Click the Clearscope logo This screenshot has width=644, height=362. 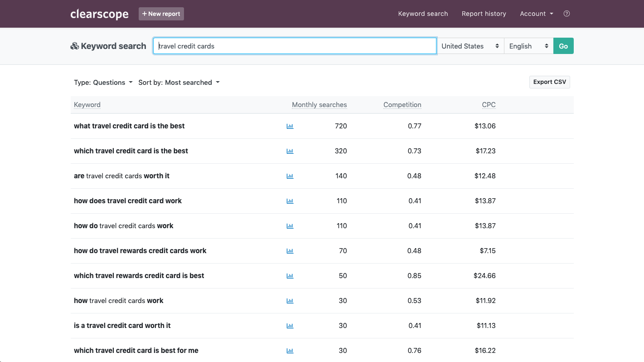pos(99,14)
